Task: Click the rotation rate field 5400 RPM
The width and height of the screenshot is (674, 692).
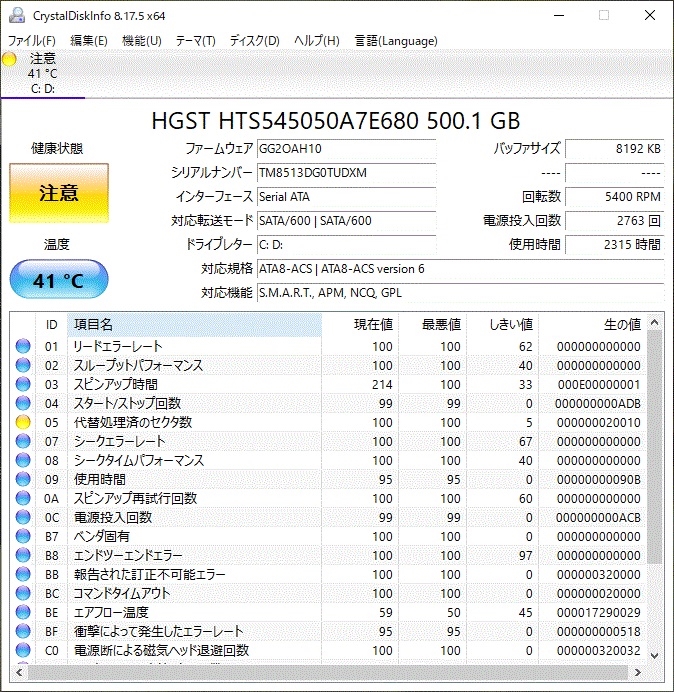Action: (614, 197)
